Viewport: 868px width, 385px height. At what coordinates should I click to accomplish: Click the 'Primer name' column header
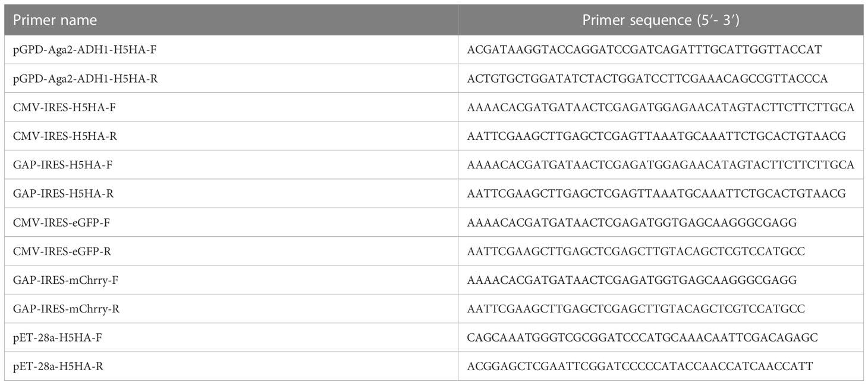[55, 20]
